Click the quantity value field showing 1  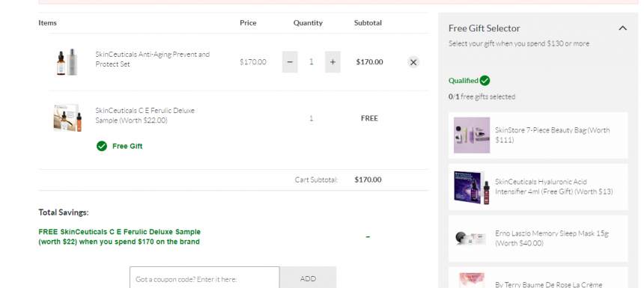pos(311,62)
